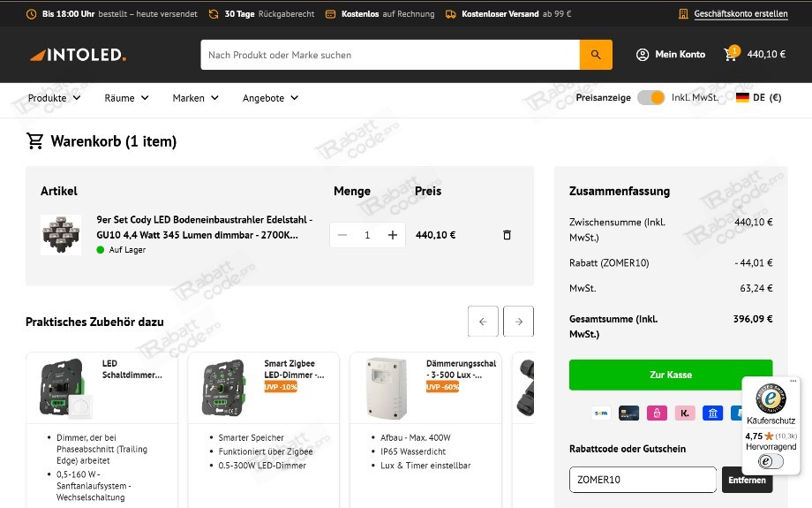
Task: Click the 4,75 rating text
Action: [x=754, y=436]
